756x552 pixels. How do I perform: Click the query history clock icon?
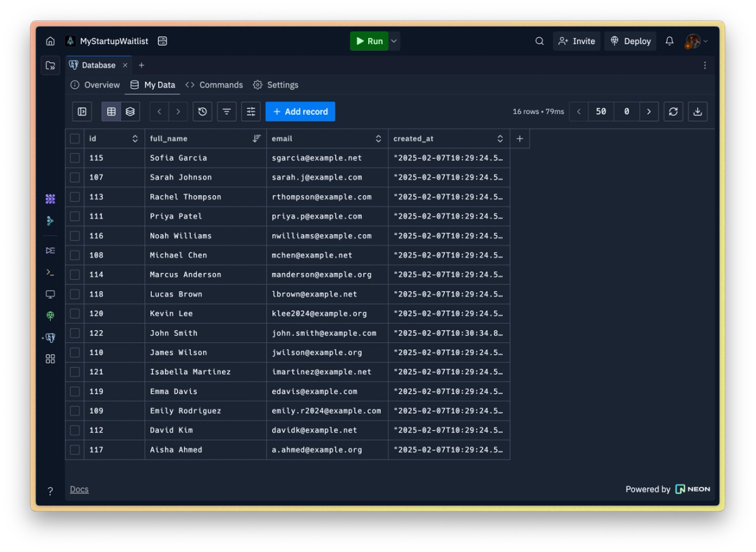[202, 111]
